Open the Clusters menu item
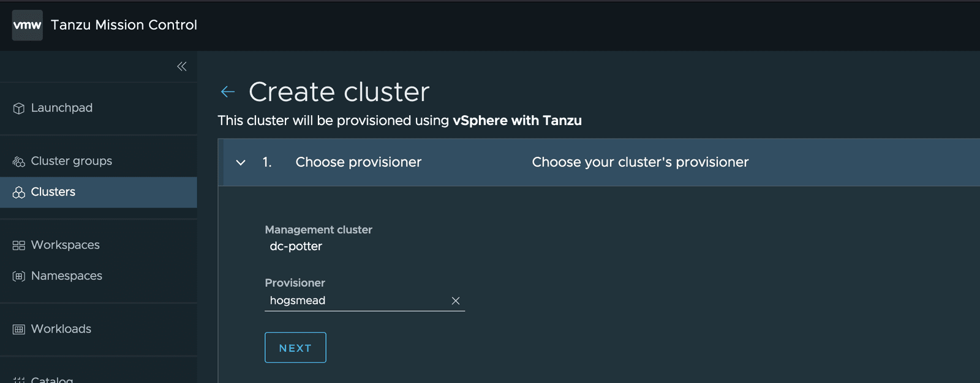Viewport: 980px width, 383px height. pos(53,192)
